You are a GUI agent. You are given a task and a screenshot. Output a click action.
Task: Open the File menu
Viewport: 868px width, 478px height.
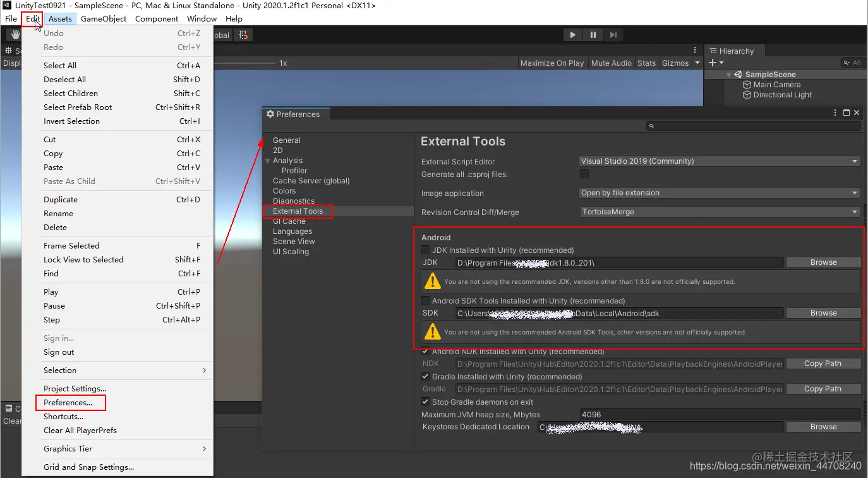click(11, 18)
